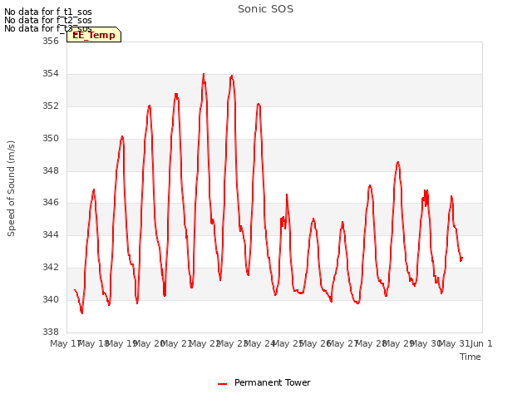Click the 'May 25' x-axis date label
The width and height of the screenshot is (532, 399).
coord(288,343)
